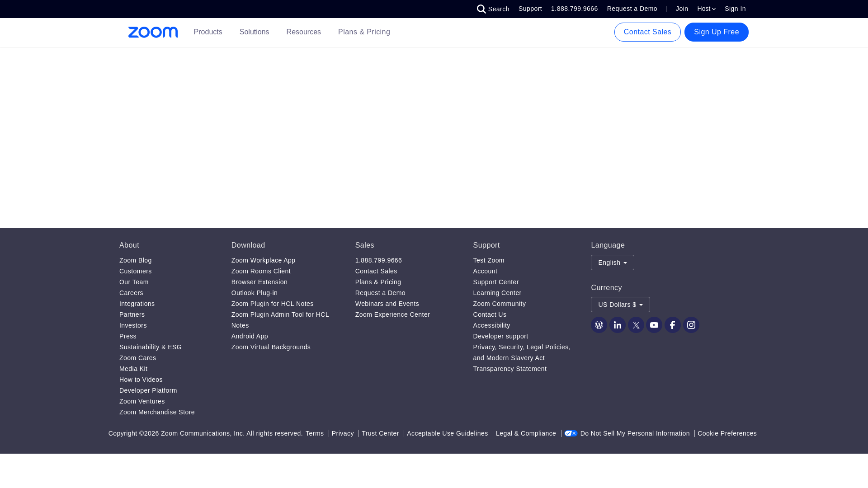Expand the Host dropdown in top bar
The image size is (868, 488).
706,9
